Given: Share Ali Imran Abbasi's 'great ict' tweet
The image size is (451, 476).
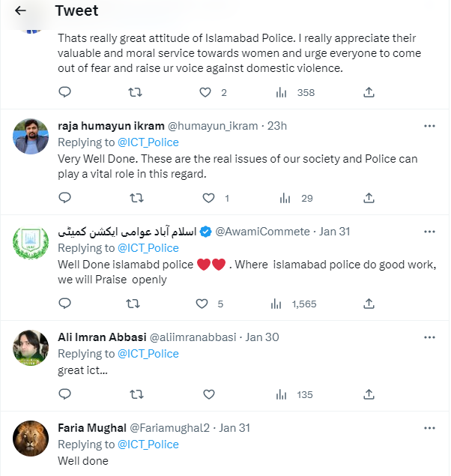Looking at the screenshot, I should coord(369,394).
